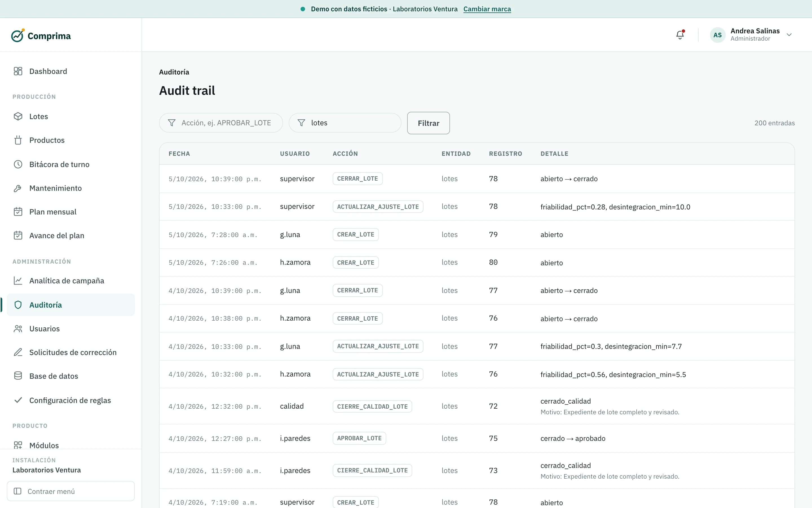812x508 pixels.
Task: Click the Base de datos cylinder icon
Action: (18, 376)
